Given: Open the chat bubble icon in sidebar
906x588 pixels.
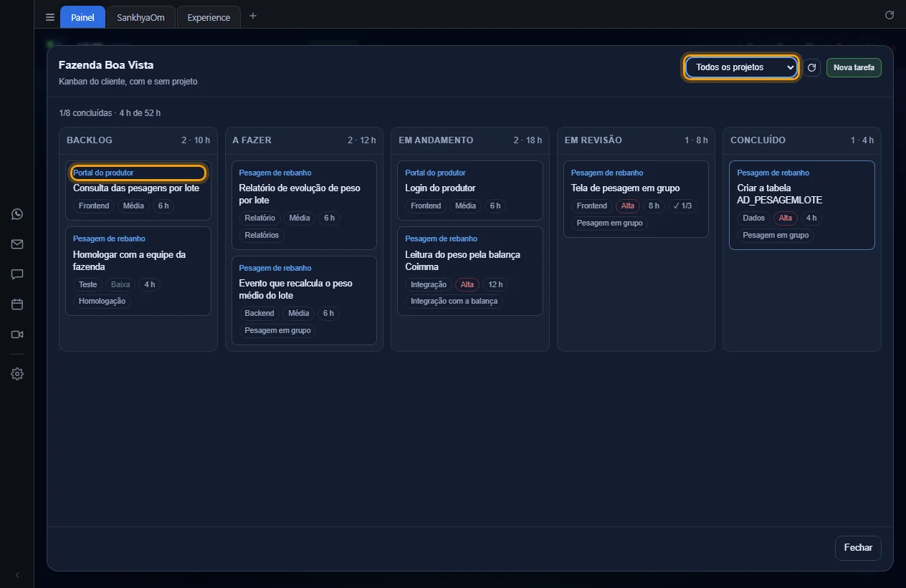Looking at the screenshot, I should (x=17, y=274).
